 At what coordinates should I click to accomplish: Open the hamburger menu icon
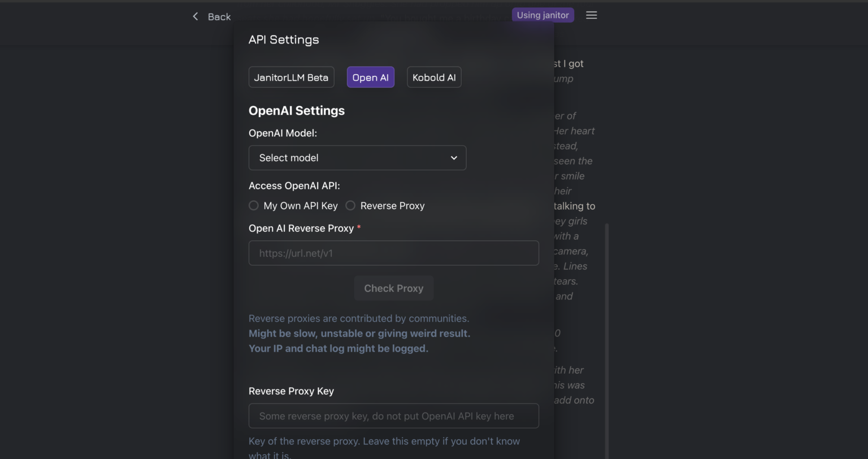click(591, 15)
